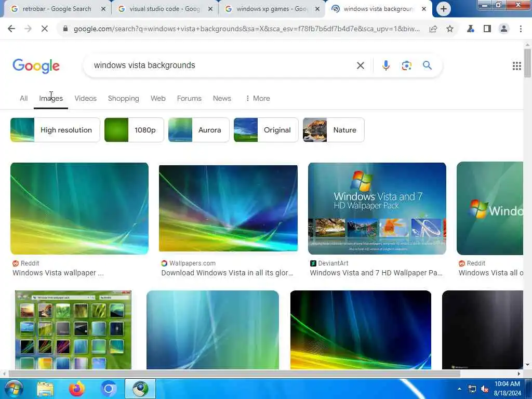532x399 pixels.
Task: Select the Web search filter
Action: [x=158, y=98]
